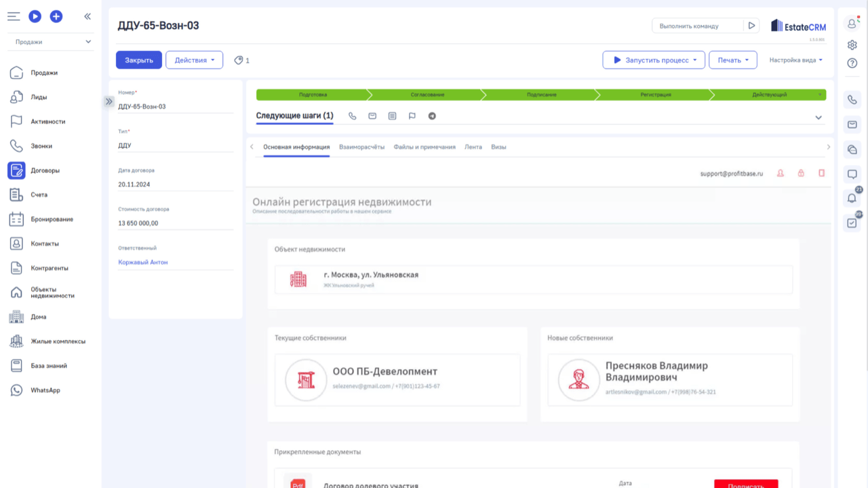Expand the Следующие шаги chevron
The image size is (868, 488).
coord(818,117)
